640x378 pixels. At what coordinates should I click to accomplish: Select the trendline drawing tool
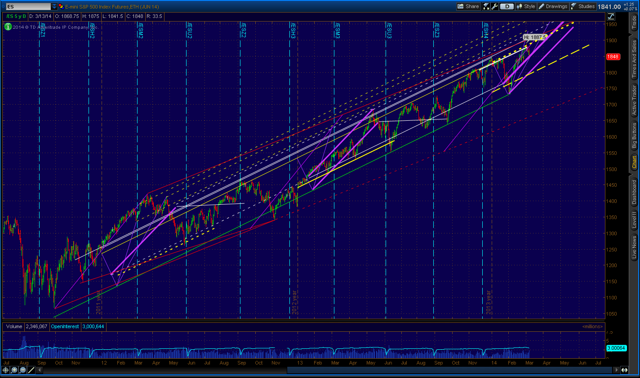pos(31,370)
